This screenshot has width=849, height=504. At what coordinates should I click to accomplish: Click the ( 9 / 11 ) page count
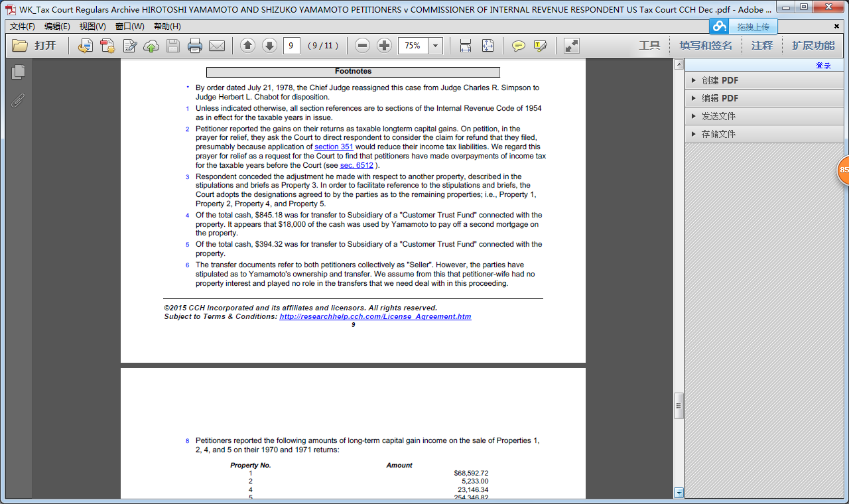323,46
